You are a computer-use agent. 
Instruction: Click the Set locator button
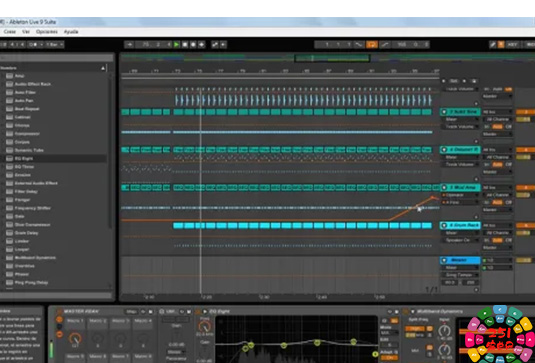453,81
